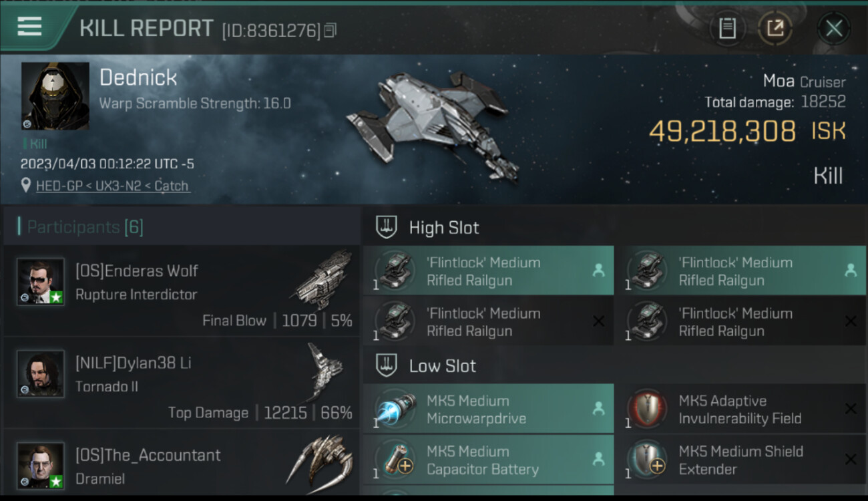Click Dylan38 Li participant entry name

(x=133, y=363)
